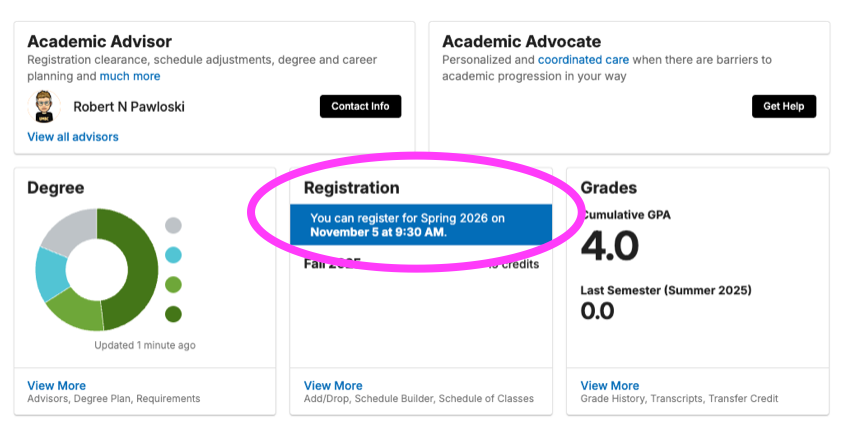Open the "coordinated care" link
Viewport: 846px width, 433px height.
pos(583,60)
